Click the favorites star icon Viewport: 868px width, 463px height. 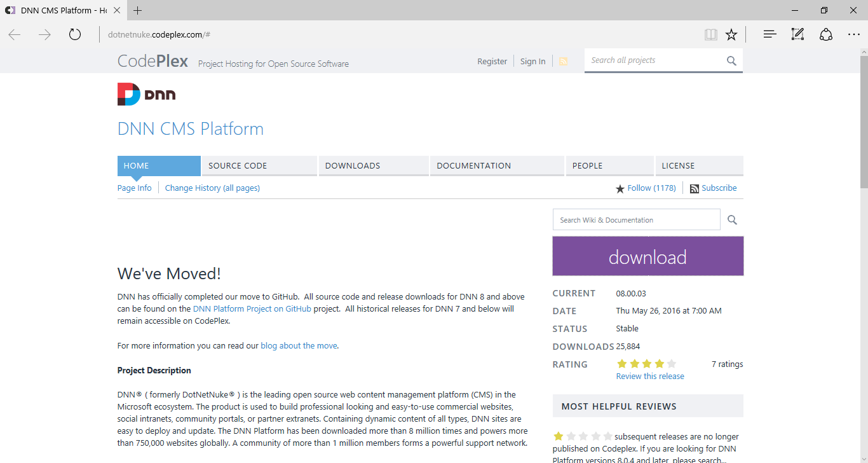[731, 34]
